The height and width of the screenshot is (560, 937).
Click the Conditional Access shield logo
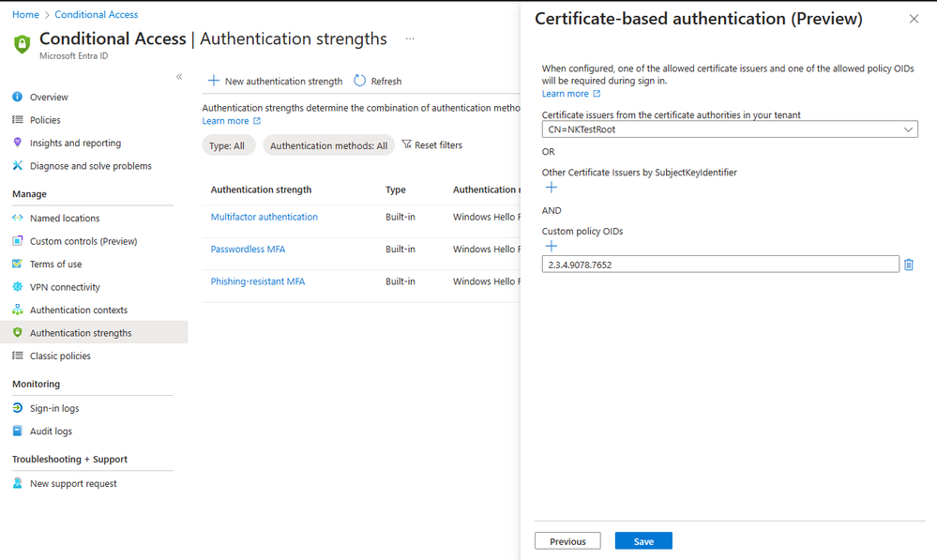point(23,44)
